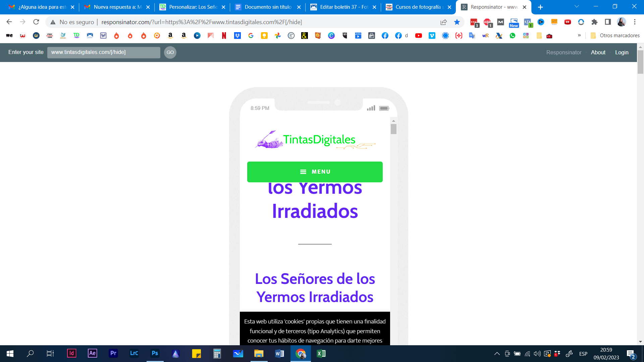The height and width of the screenshot is (362, 644).
Task: Open the Otros marcadores folder
Action: click(x=615, y=36)
